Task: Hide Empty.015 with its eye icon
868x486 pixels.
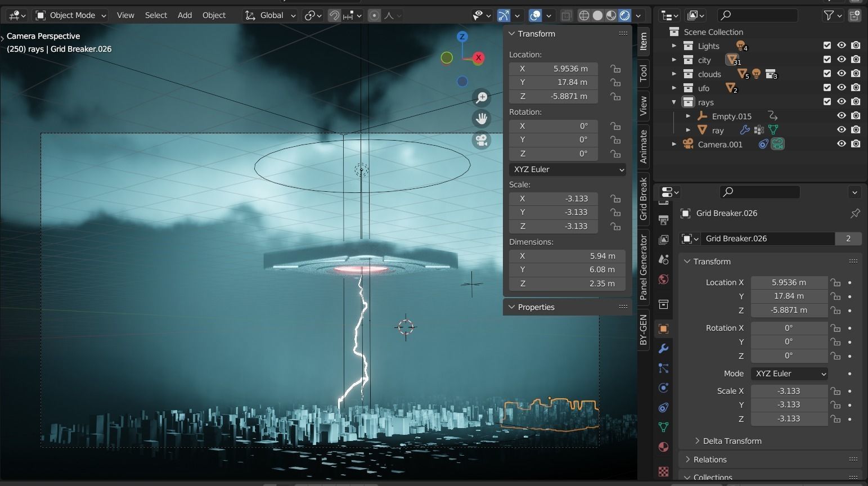Action: (x=842, y=116)
